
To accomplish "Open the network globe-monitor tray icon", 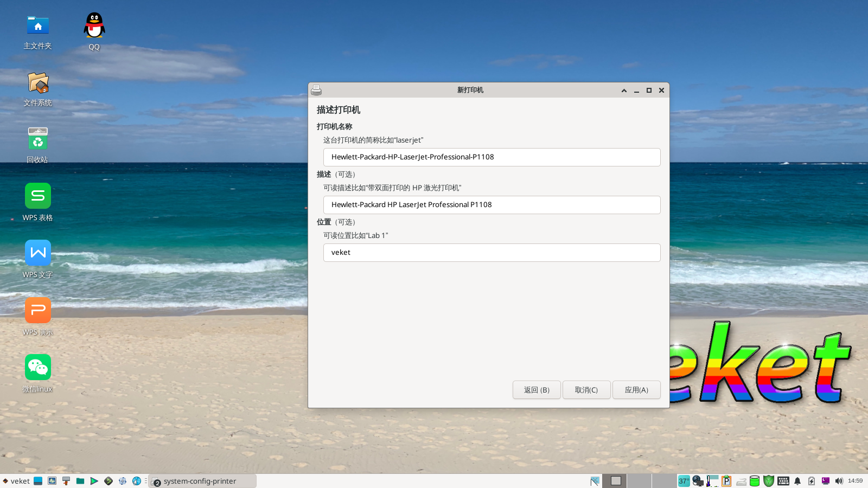I will point(698,481).
